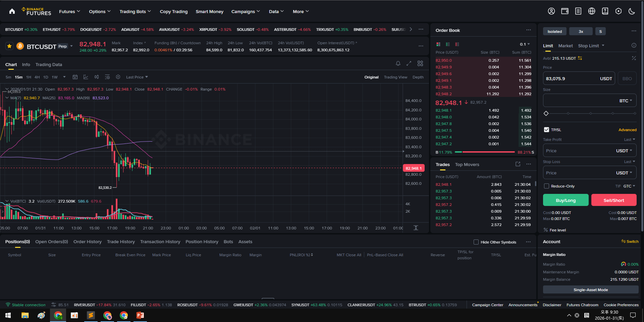Open the chart settings round icon
The width and height of the screenshot is (644, 322).
point(118,77)
